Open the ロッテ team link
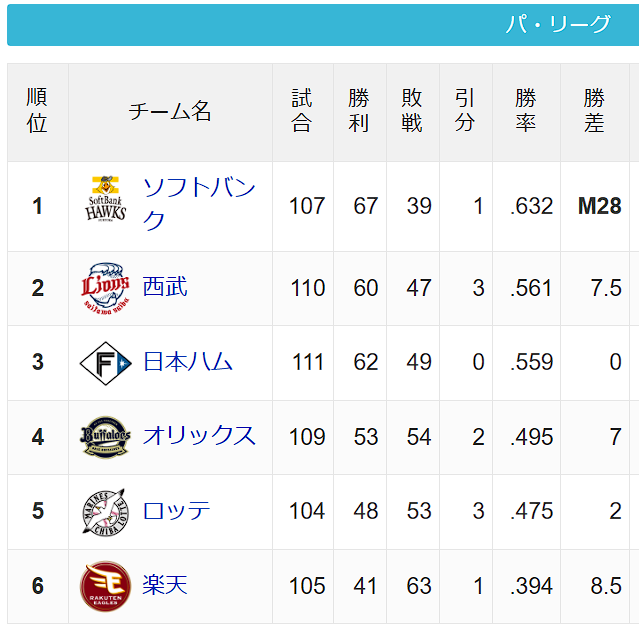This screenshot has width=639, height=628. (x=176, y=510)
